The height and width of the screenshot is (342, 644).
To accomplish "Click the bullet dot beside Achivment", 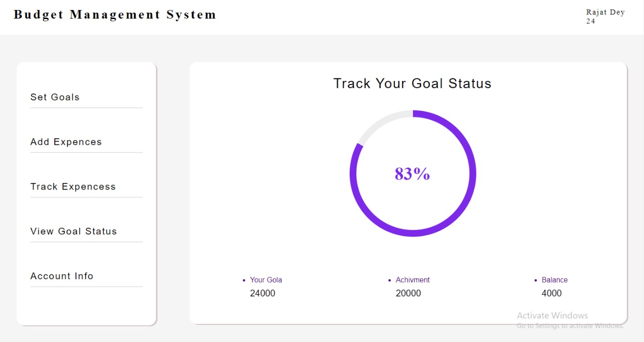I will coord(390,280).
